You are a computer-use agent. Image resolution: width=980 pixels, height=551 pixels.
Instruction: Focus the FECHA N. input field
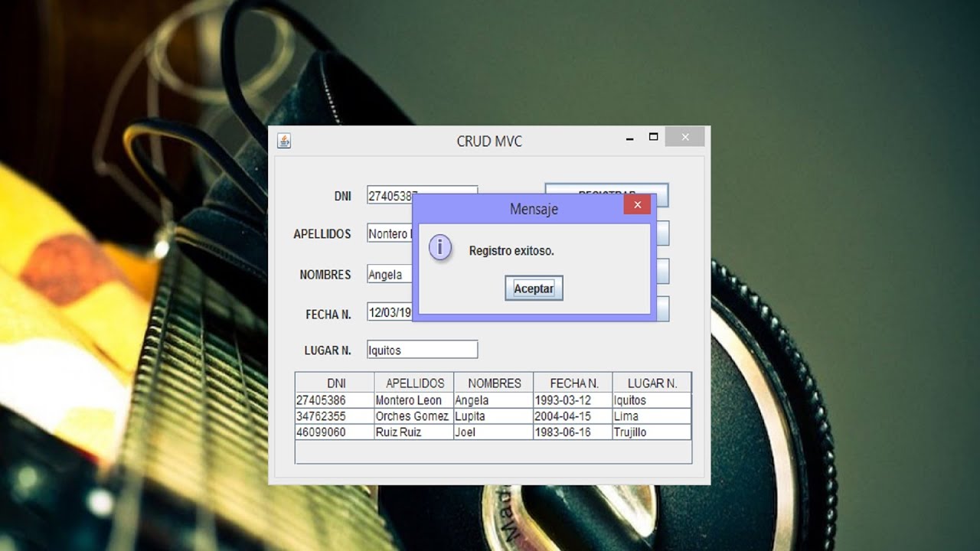point(390,312)
